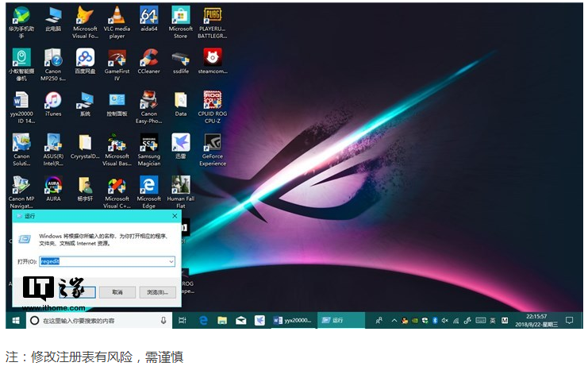Select the Samsung Magician desktop icon

point(149,149)
